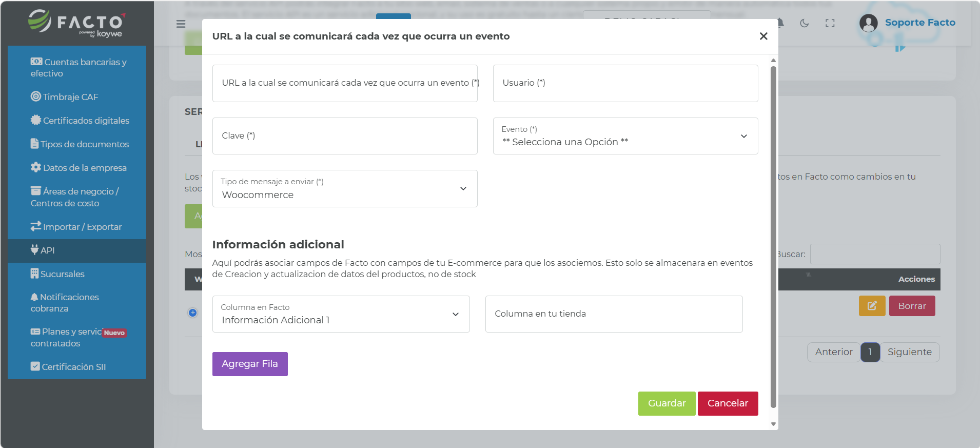Save with the Guardar button
The height and width of the screenshot is (448, 980).
point(667,403)
